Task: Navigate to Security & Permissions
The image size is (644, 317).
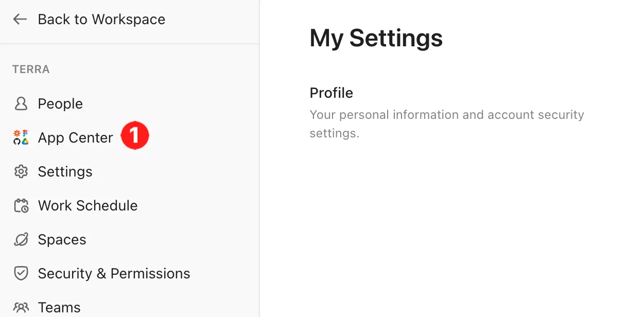Action: click(x=114, y=273)
